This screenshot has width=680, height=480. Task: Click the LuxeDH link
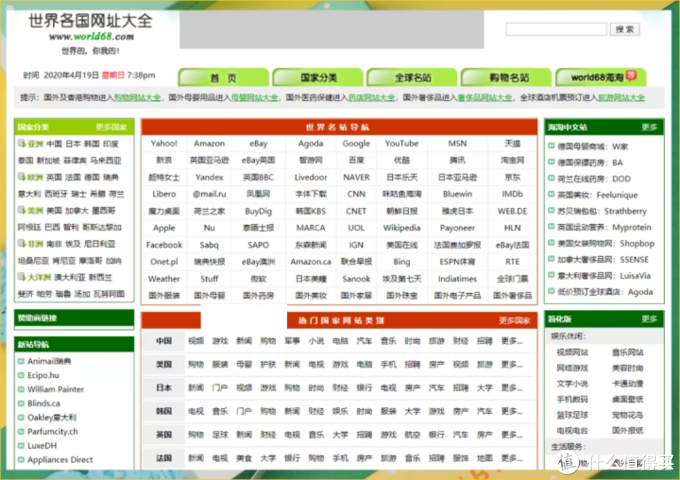pos(42,446)
